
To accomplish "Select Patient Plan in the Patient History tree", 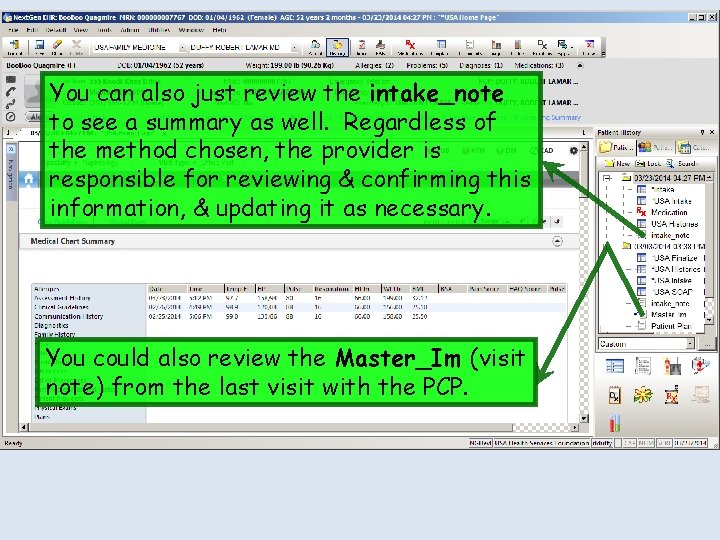I will (670, 326).
